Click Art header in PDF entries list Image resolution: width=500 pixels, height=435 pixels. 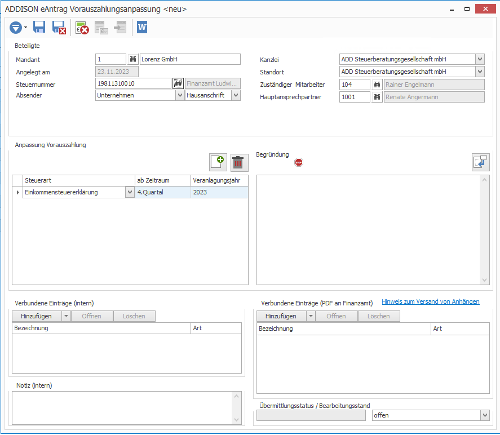click(460, 329)
